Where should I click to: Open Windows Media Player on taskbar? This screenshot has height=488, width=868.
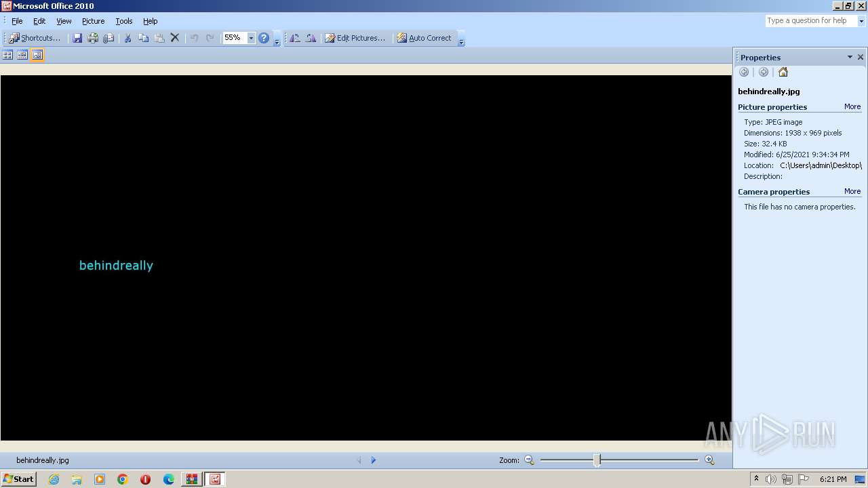(x=100, y=479)
